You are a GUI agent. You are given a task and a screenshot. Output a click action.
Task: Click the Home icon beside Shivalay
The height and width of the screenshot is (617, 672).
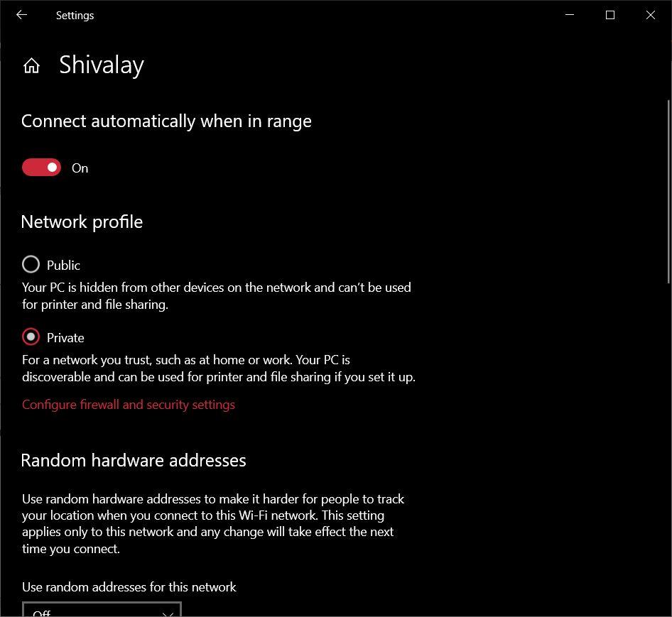click(x=31, y=66)
